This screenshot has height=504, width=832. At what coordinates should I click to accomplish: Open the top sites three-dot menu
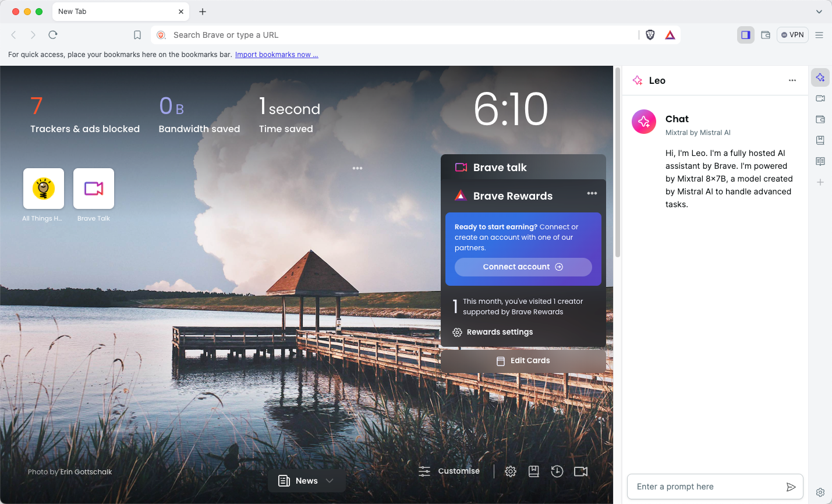357,168
